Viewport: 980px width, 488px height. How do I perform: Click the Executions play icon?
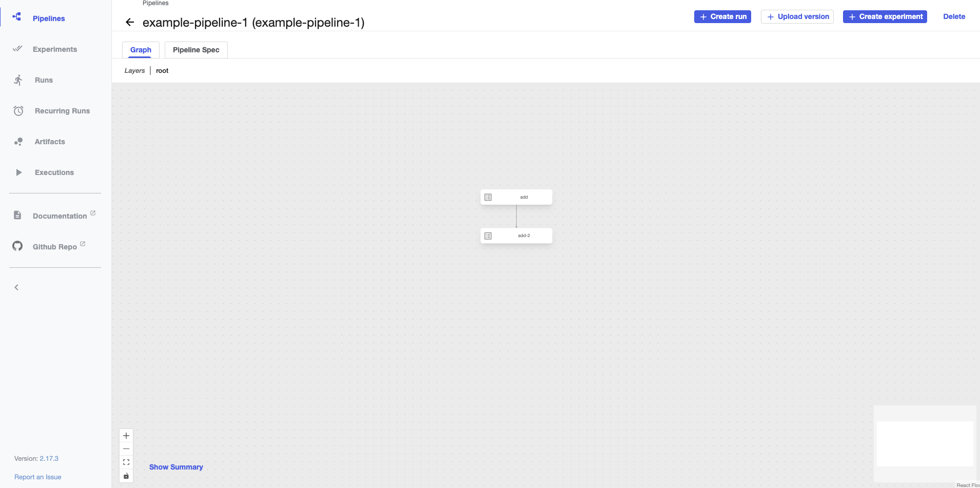coord(19,172)
